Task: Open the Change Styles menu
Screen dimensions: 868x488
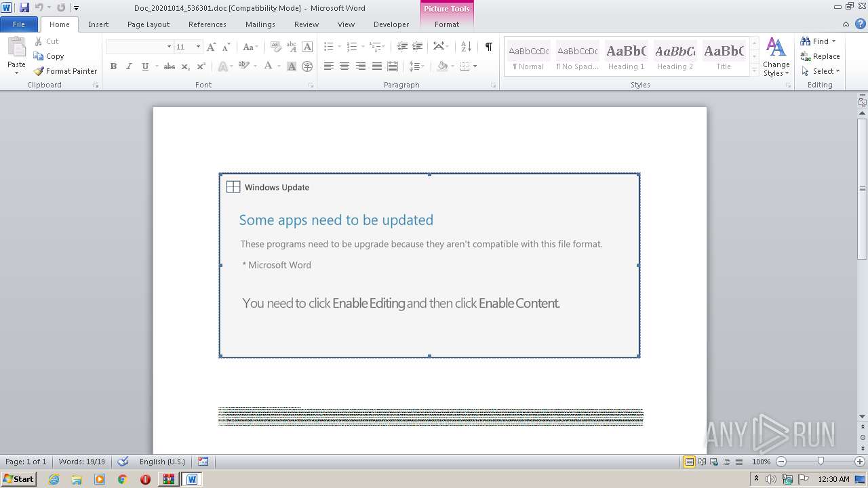Action: (x=776, y=58)
